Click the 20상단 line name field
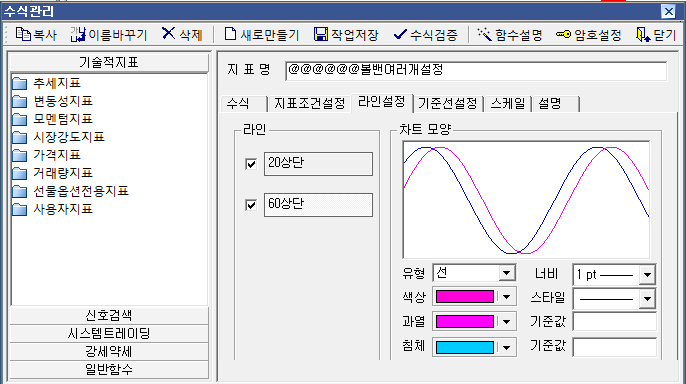This screenshot has height=384, width=686. [318, 164]
